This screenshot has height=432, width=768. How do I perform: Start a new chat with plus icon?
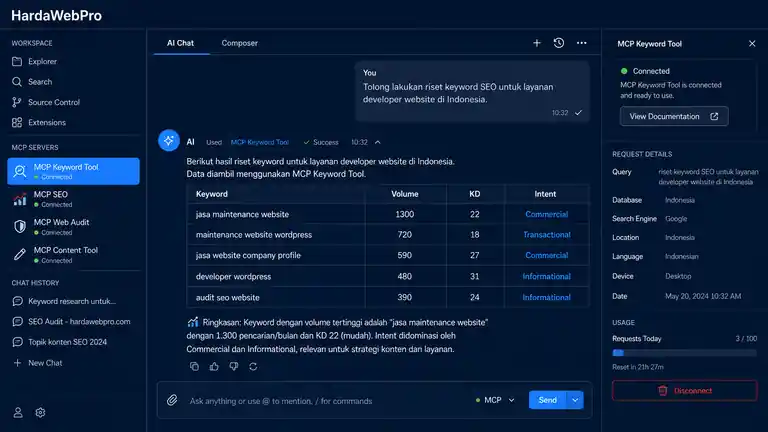pos(537,43)
